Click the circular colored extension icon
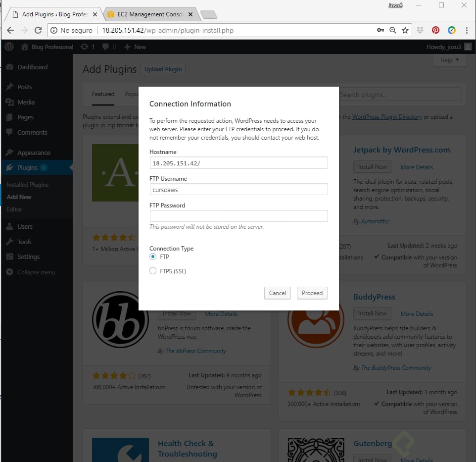The height and width of the screenshot is (462, 476). coord(452,30)
